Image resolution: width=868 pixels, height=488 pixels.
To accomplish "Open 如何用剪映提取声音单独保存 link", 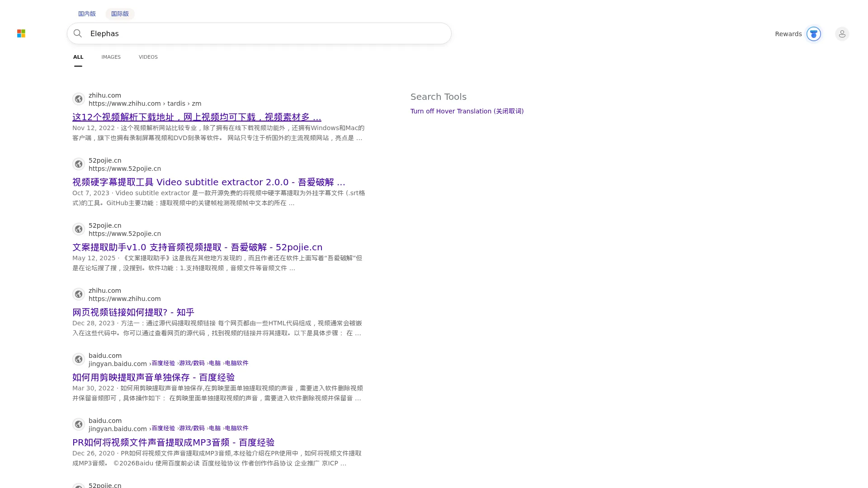I will click(153, 377).
